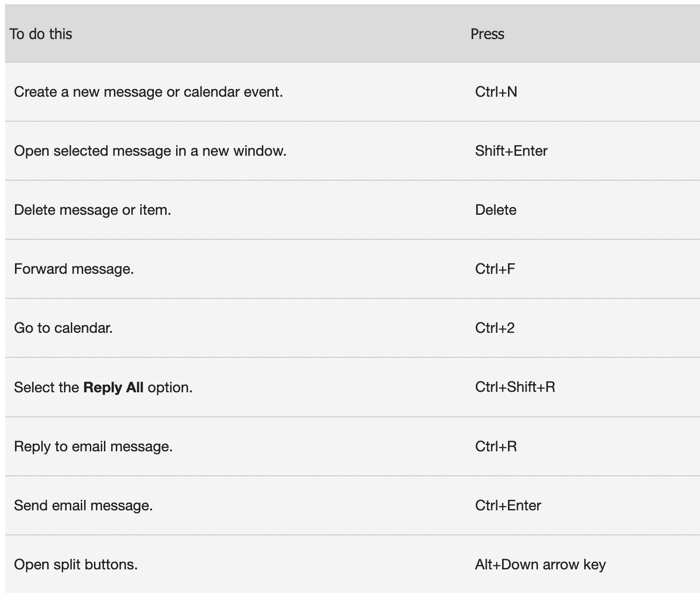Click the 'Open split buttons' description
Screen dimensions: 700x593
76,564
